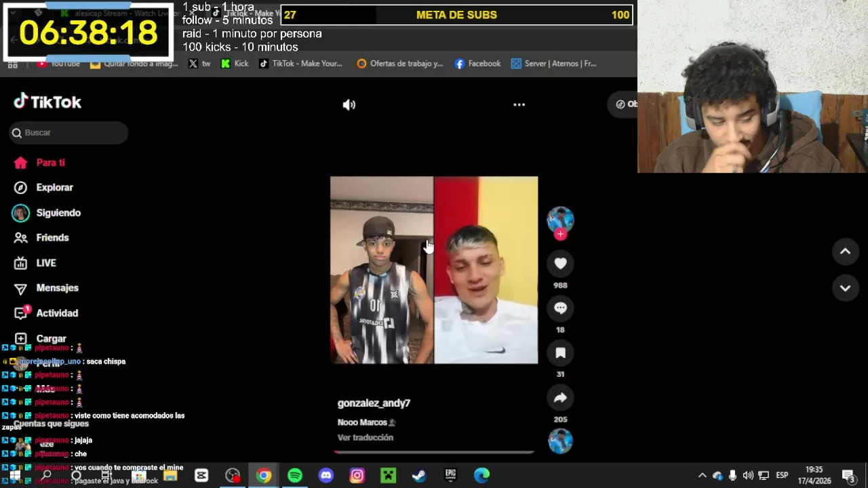Follow creator with red plus badge
This screenshot has height=488, width=868.
tap(560, 235)
